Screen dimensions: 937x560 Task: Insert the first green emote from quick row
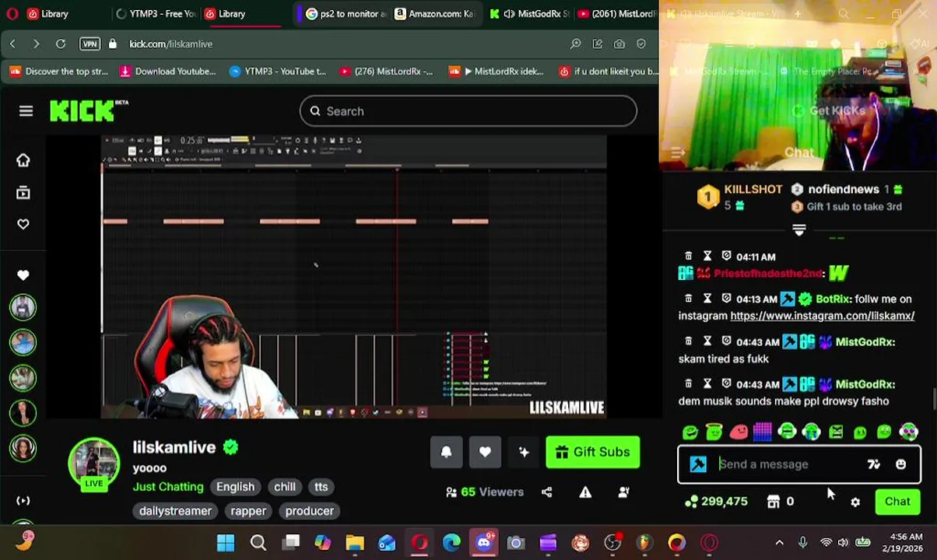point(690,432)
